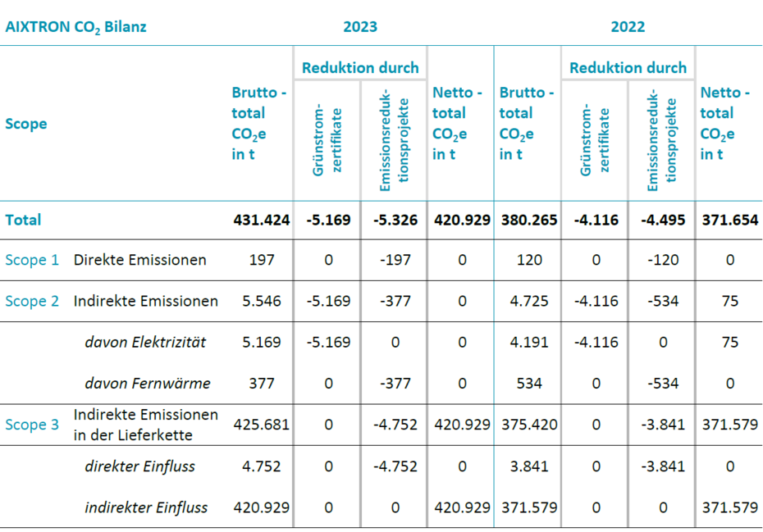Click the 'Scope 3' label
This screenshot has height=532, width=763.
(x=32, y=425)
